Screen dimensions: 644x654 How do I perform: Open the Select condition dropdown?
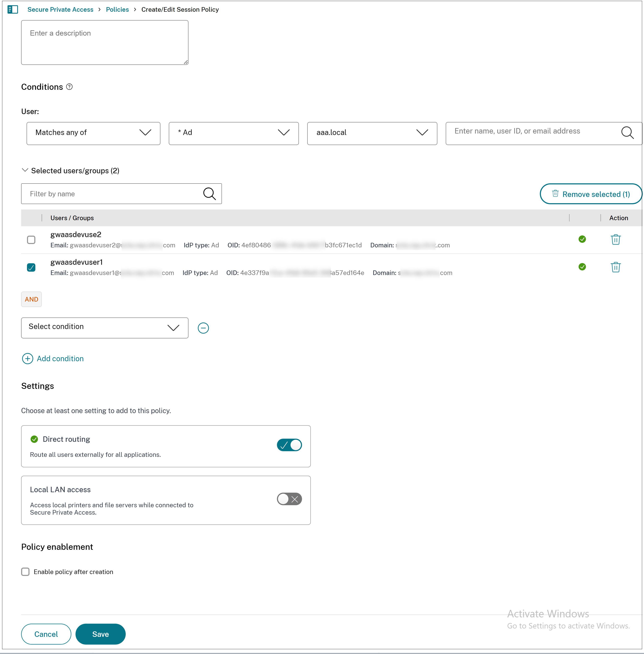point(105,328)
